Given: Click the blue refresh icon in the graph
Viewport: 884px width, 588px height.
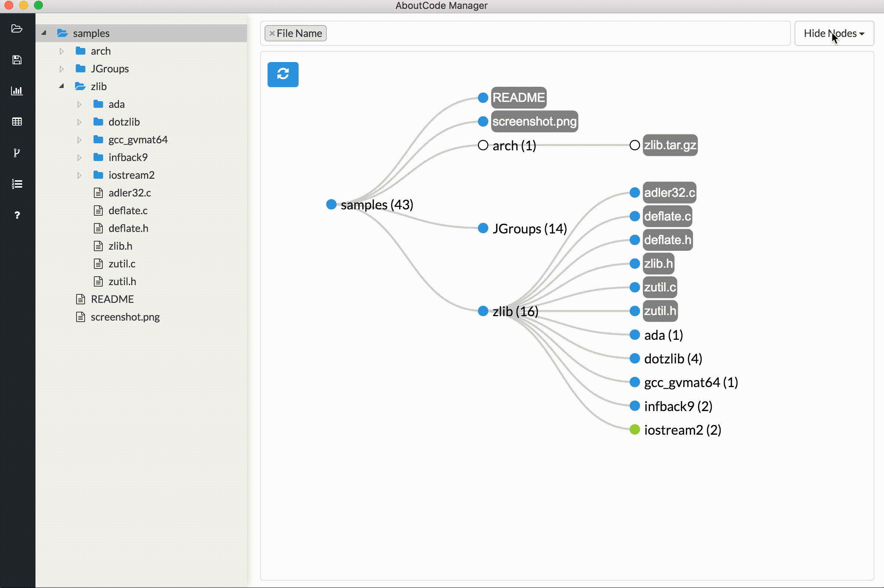Looking at the screenshot, I should tap(283, 74).
